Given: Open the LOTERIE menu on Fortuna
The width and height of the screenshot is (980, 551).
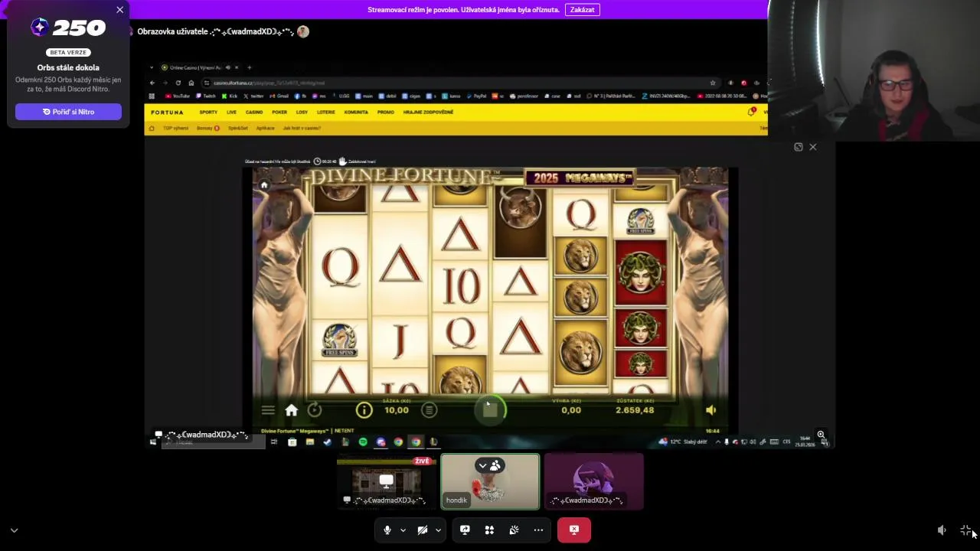Looking at the screenshot, I should (x=326, y=112).
